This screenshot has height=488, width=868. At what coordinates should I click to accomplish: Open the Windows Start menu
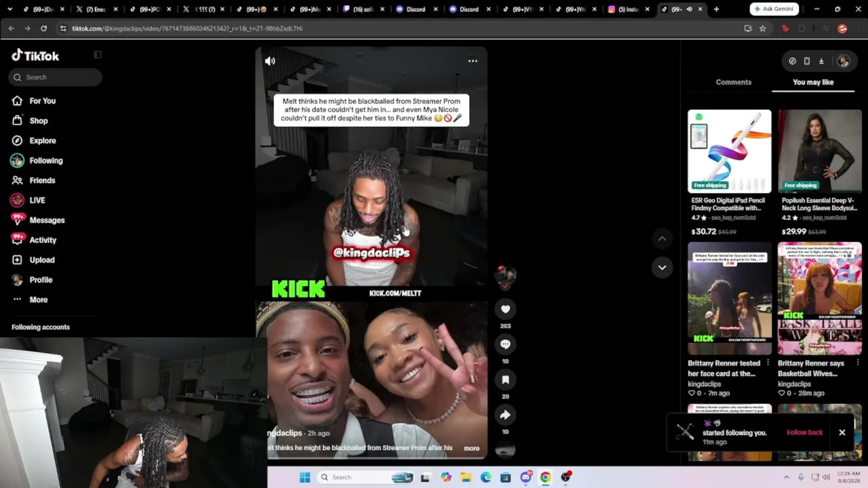pos(304,477)
